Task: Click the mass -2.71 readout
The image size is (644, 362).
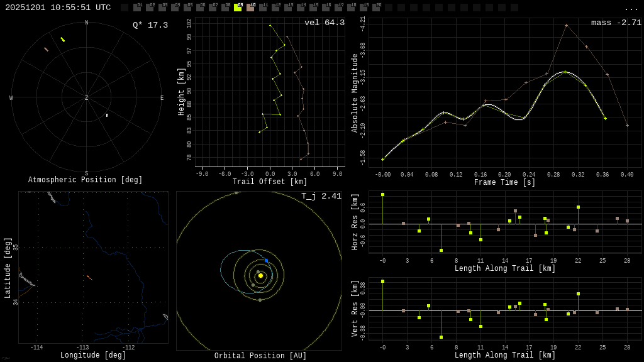Action: (616, 23)
